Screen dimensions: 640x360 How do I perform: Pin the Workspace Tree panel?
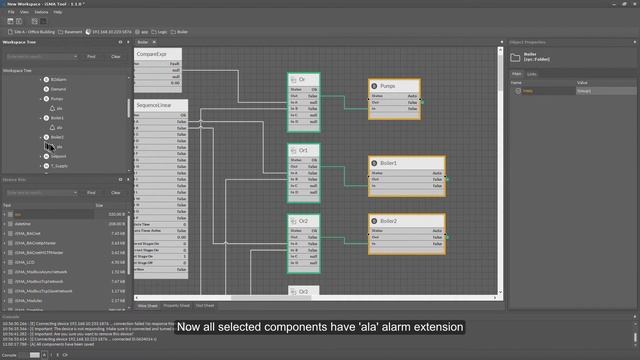tap(120, 42)
